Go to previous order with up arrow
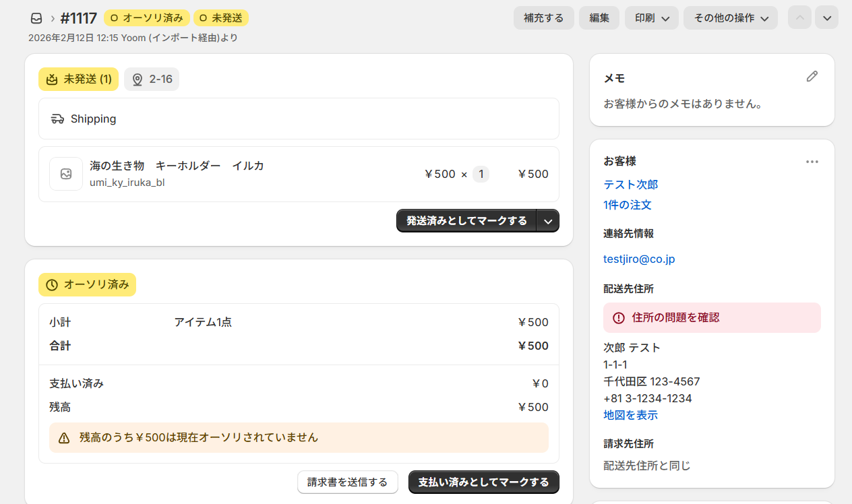852x504 pixels. point(799,18)
